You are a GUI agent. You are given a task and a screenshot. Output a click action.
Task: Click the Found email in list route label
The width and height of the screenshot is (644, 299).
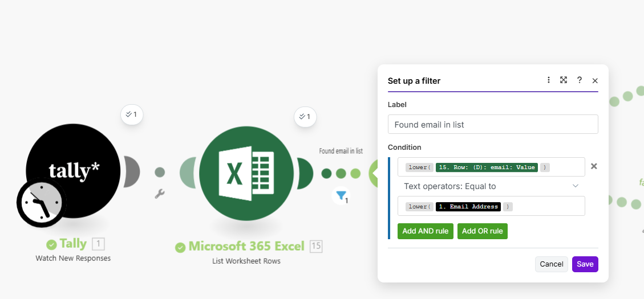(x=341, y=151)
